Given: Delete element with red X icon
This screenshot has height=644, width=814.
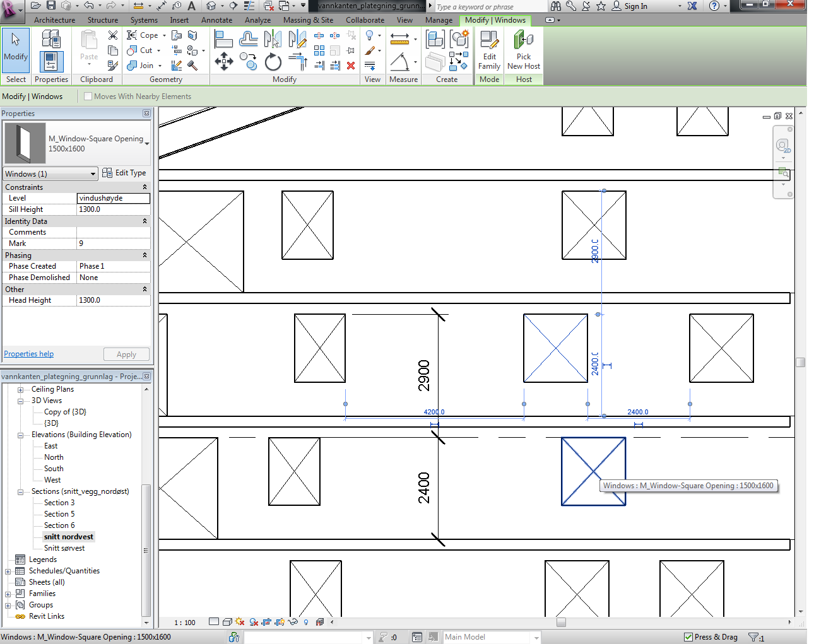Looking at the screenshot, I should [351, 65].
